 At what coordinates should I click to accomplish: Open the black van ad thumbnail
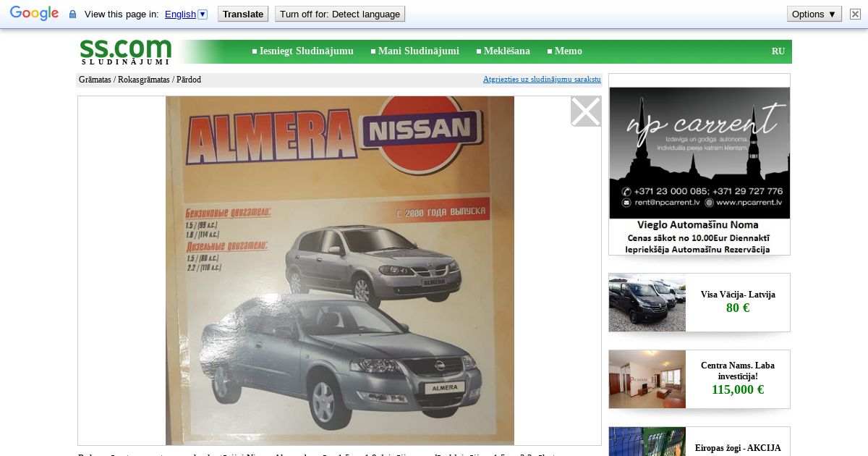click(x=647, y=303)
